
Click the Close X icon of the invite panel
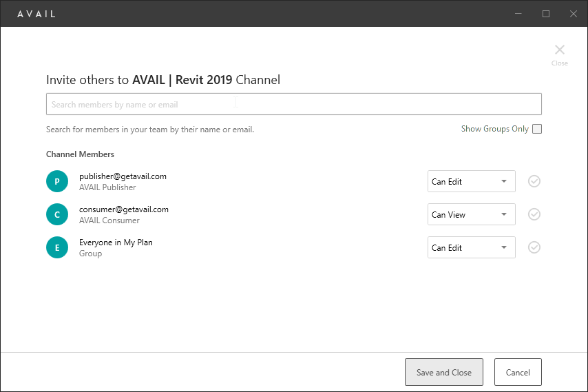click(x=560, y=50)
